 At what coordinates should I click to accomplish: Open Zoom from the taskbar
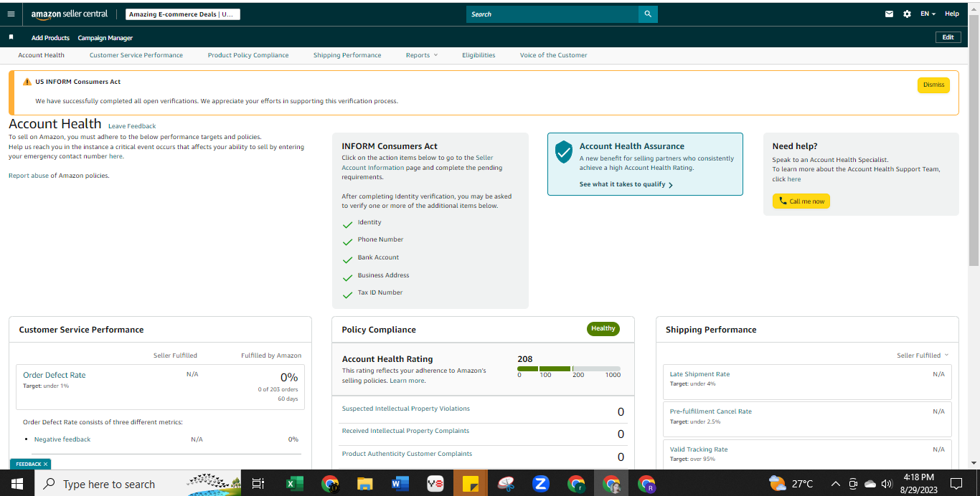541,484
